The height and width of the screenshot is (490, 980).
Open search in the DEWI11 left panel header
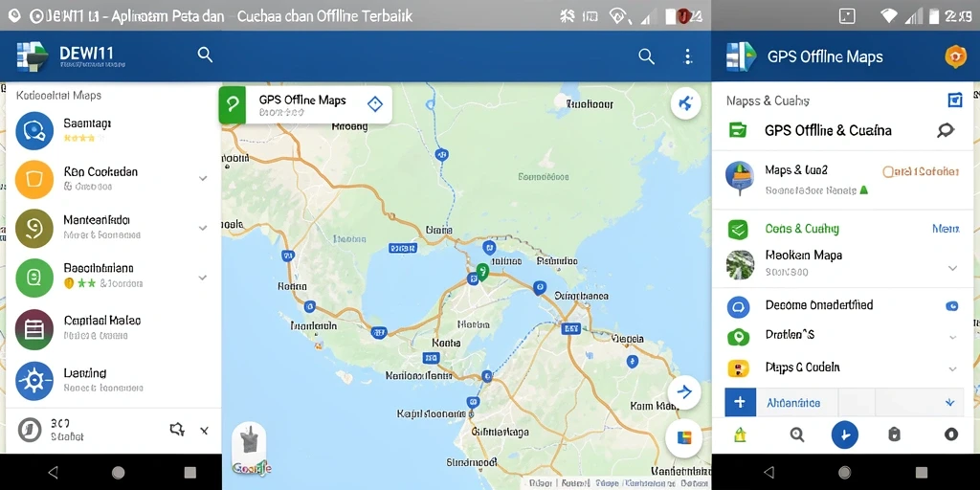pyautogui.click(x=205, y=55)
